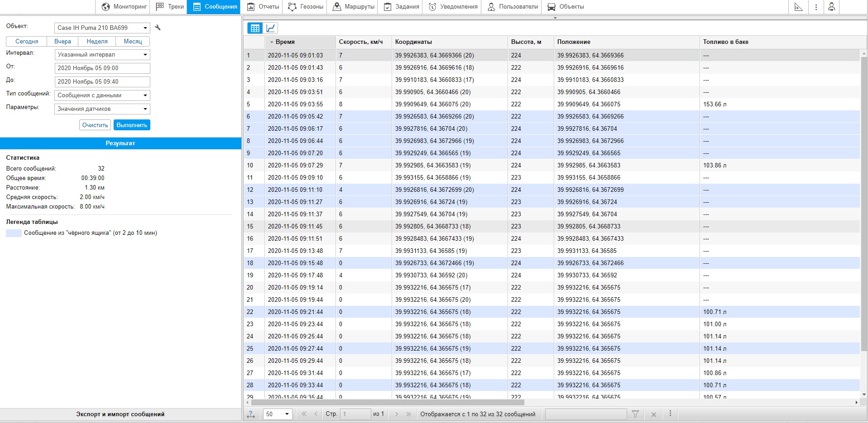Open the top-right three-dots menu
This screenshot has height=423, width=868.
coord(816,7)
